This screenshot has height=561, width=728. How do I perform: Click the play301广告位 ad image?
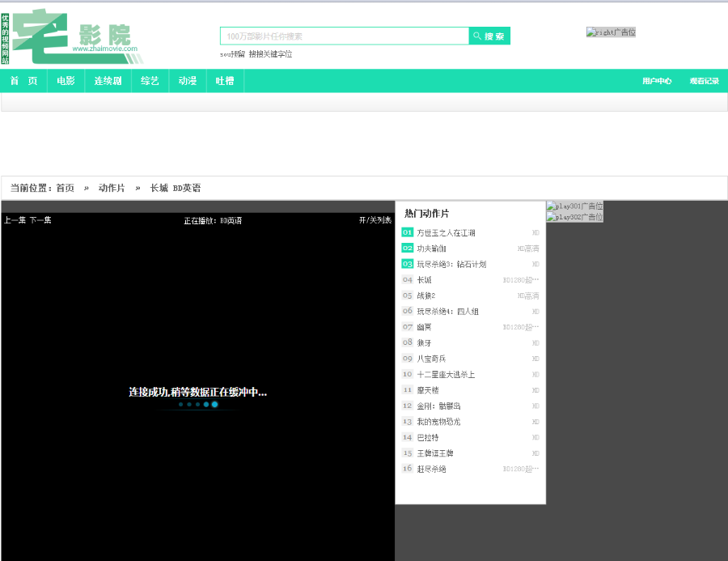[x=575, y=206]
